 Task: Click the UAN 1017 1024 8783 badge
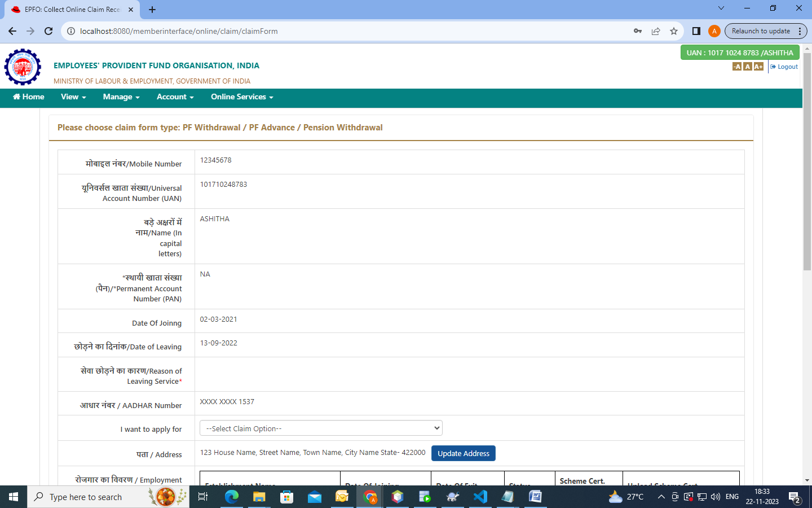point(740,52)
